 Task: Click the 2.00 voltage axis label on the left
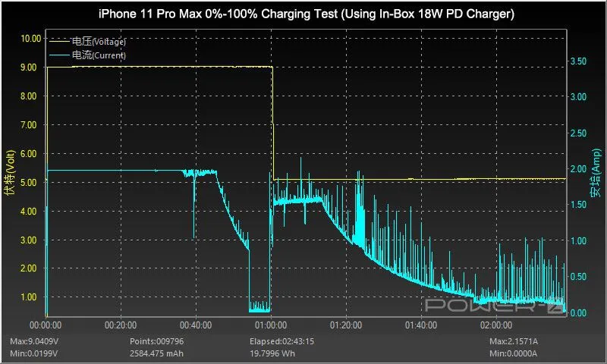[x=28, y=268]
